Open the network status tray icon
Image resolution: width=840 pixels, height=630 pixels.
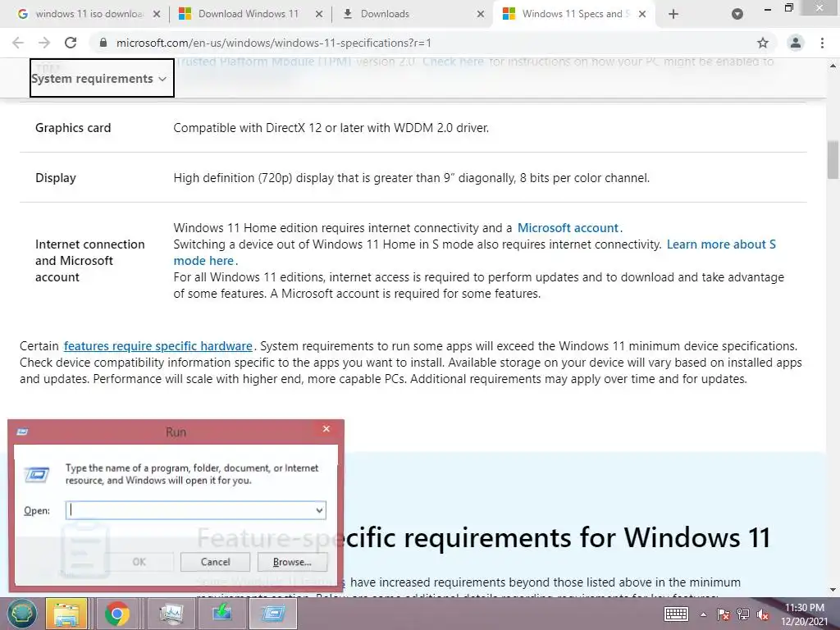[x=742, y=614]
